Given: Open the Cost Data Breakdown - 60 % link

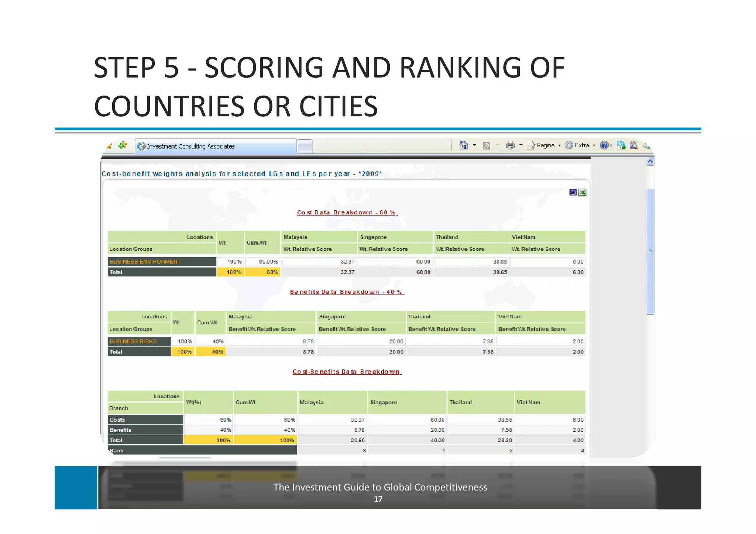Looking at the screenshot, I should (x=347, y=213).
